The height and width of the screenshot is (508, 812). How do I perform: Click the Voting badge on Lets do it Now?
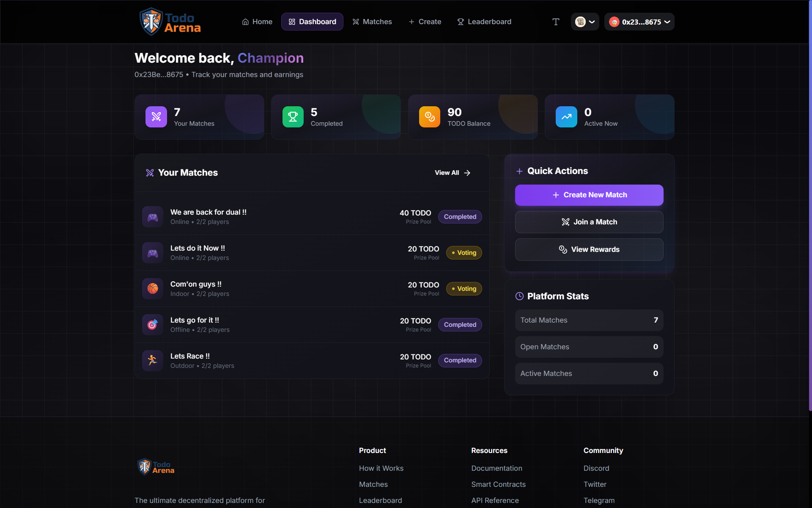(464, 253)
